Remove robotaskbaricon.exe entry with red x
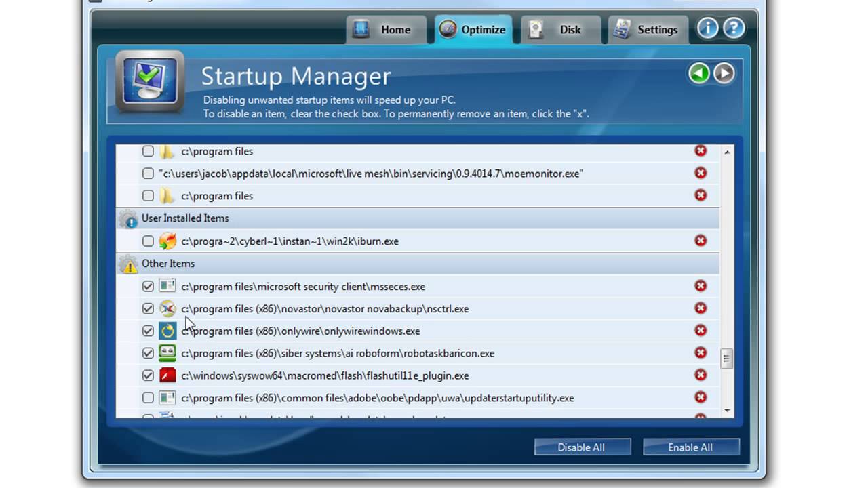 pyautogui.click(x=701, y=352)
